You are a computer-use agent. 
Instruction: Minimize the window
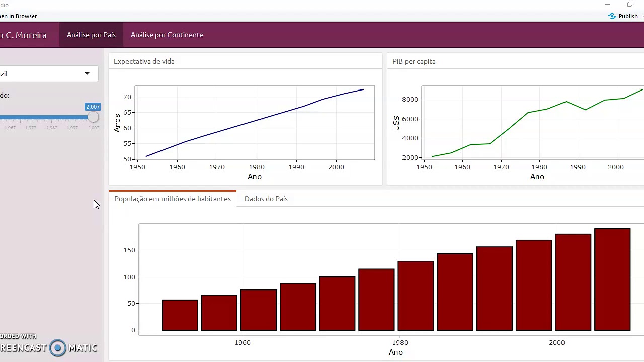(x=607, y=5)
